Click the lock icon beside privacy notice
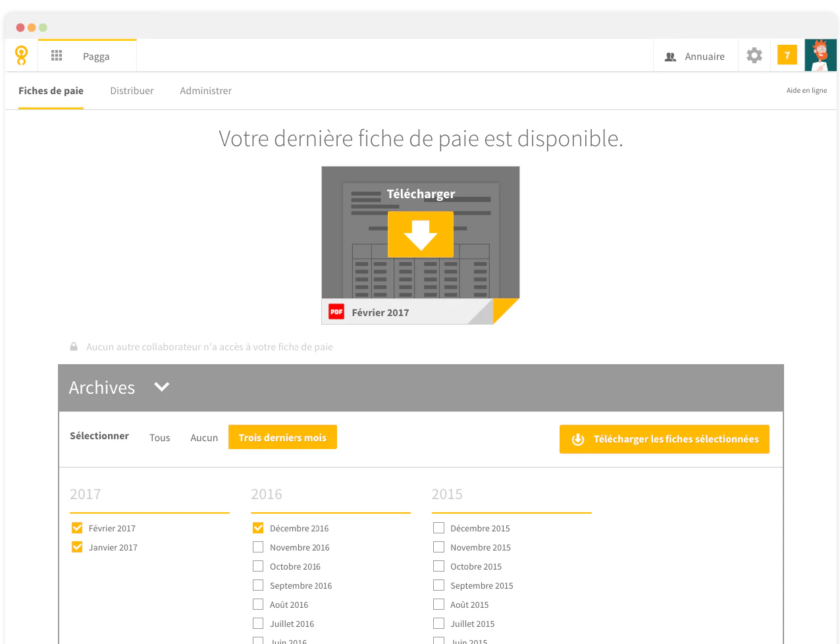 click(x=74, y=346)
